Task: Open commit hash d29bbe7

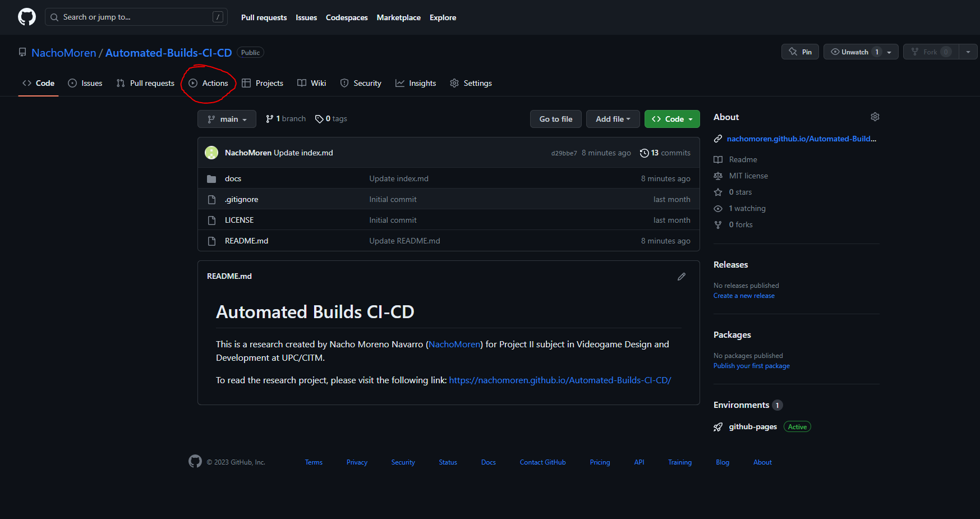Action: pos(564,153)
